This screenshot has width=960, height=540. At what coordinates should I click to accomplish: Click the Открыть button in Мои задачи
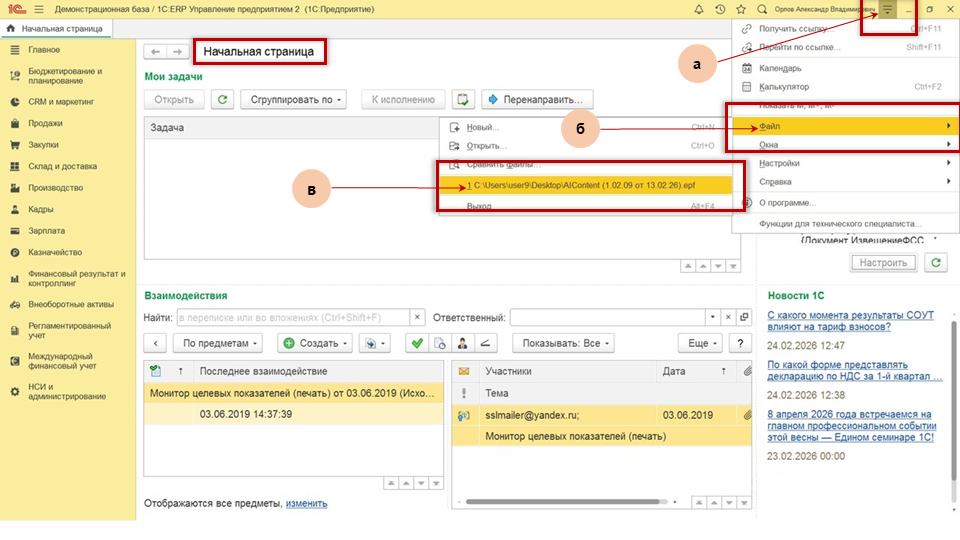coord(174,99)
